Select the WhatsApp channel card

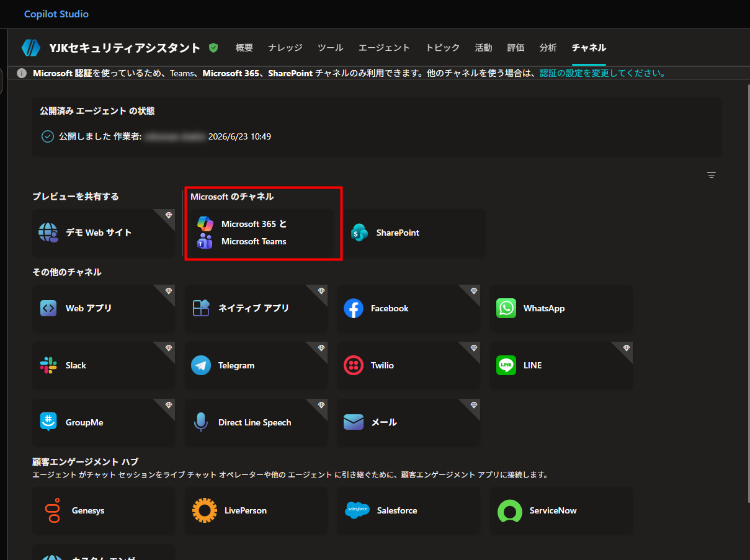coord(561,308)
